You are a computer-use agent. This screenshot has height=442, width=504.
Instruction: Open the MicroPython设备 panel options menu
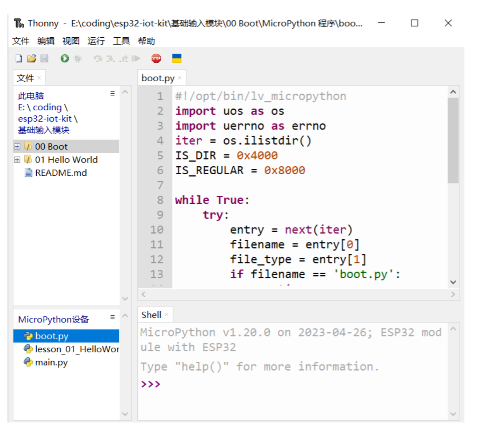(112, 316)
